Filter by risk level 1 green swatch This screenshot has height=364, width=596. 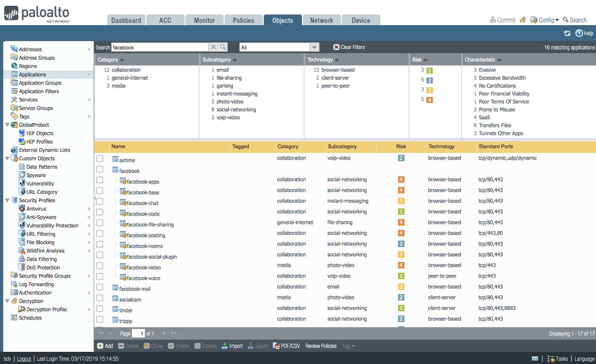pos(429,71)
